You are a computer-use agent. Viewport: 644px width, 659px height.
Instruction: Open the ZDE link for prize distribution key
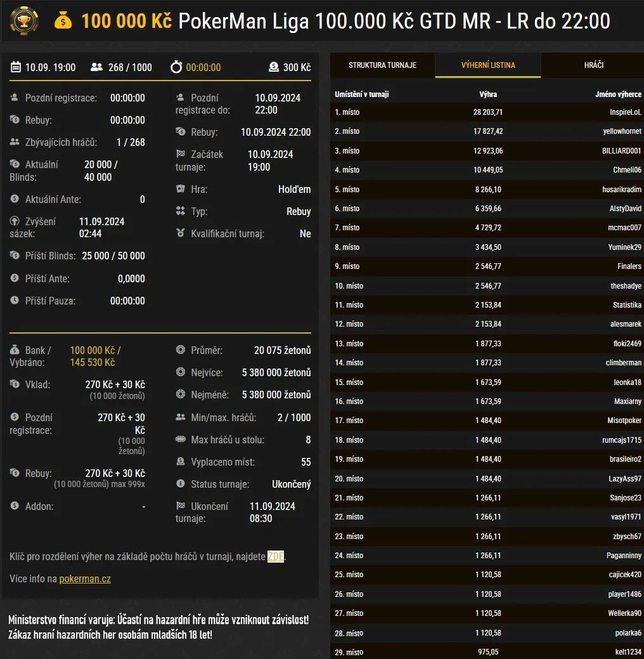coord(275,556)
